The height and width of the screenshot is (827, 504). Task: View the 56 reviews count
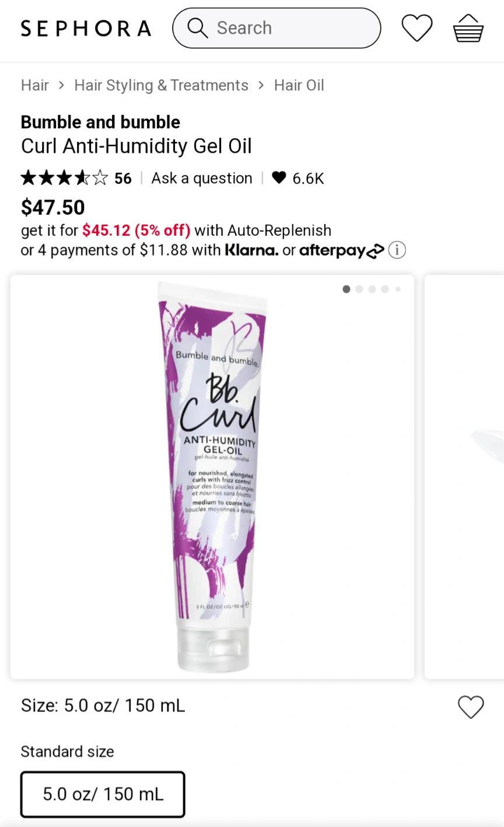pyautogui.click(x=123, y=179)
